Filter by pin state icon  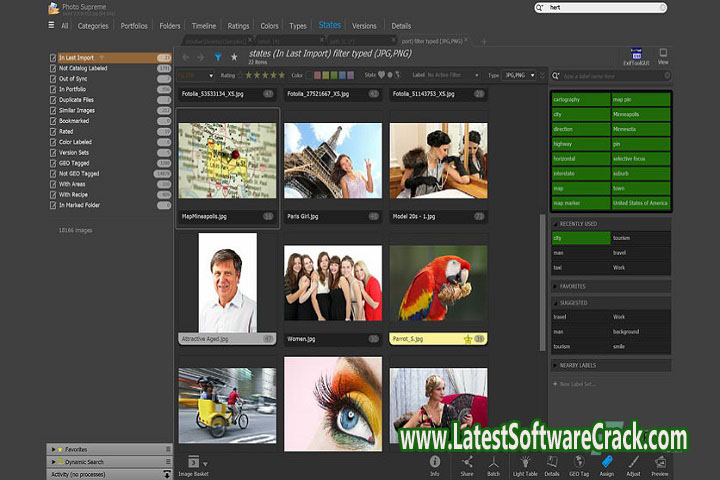point(398,75)
